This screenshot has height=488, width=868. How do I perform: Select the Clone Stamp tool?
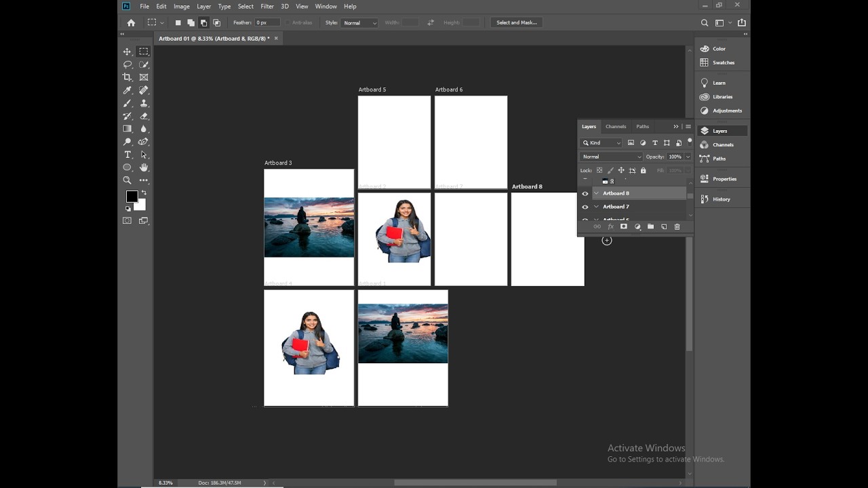click(x=144, y=103)
